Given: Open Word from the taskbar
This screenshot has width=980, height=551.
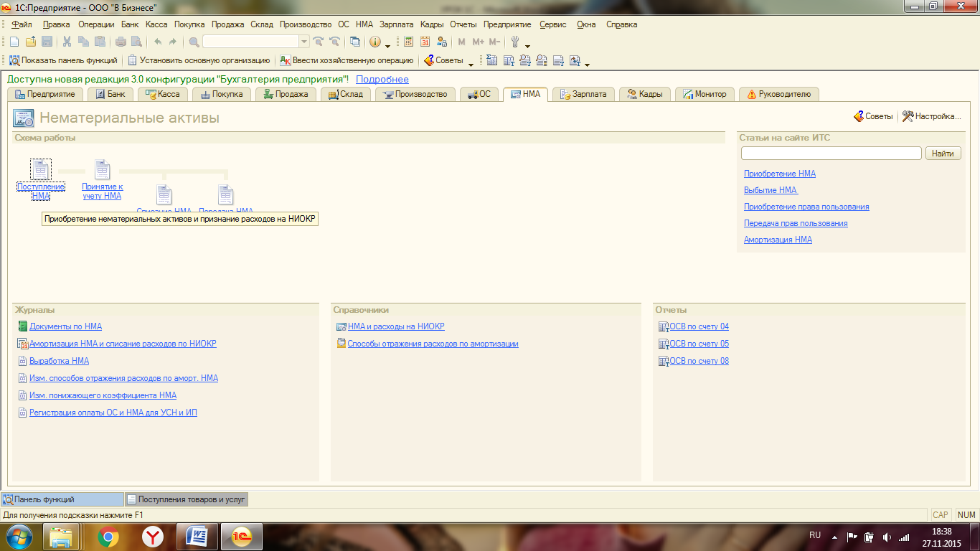Looking at the screenshot, I should [197, 537].
